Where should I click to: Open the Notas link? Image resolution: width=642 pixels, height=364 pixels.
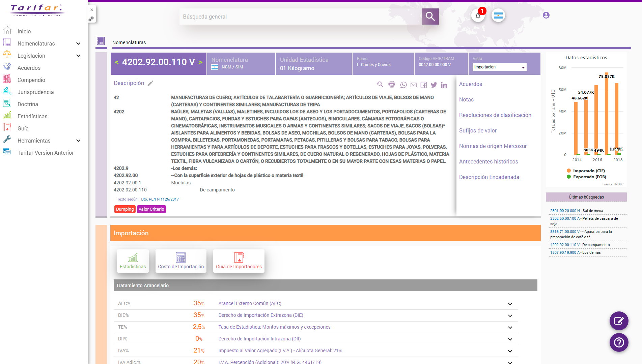pyautogui.click(x=466, y=99)
